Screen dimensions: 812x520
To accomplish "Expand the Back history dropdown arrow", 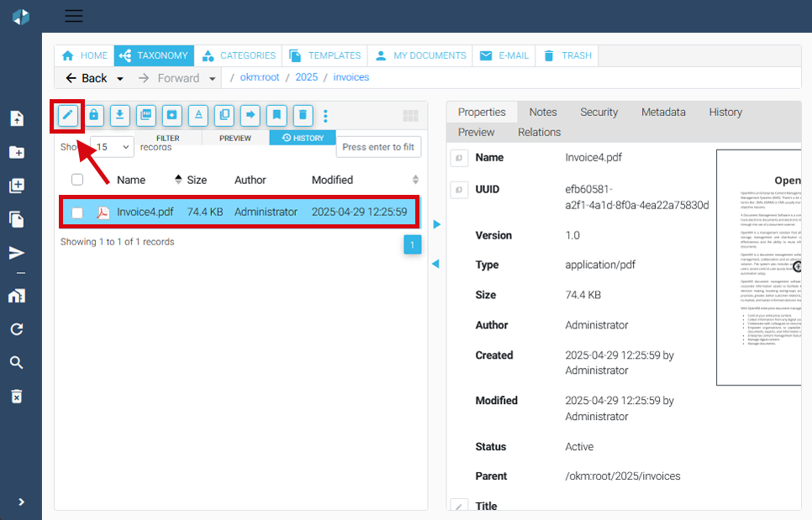I will 120,79.
